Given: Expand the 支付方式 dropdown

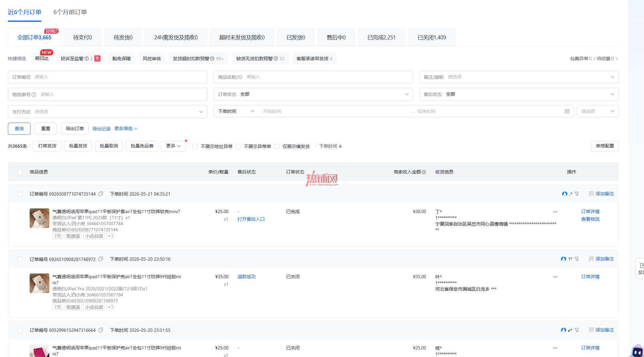Looking at the screenshot, I should [108, 112].
